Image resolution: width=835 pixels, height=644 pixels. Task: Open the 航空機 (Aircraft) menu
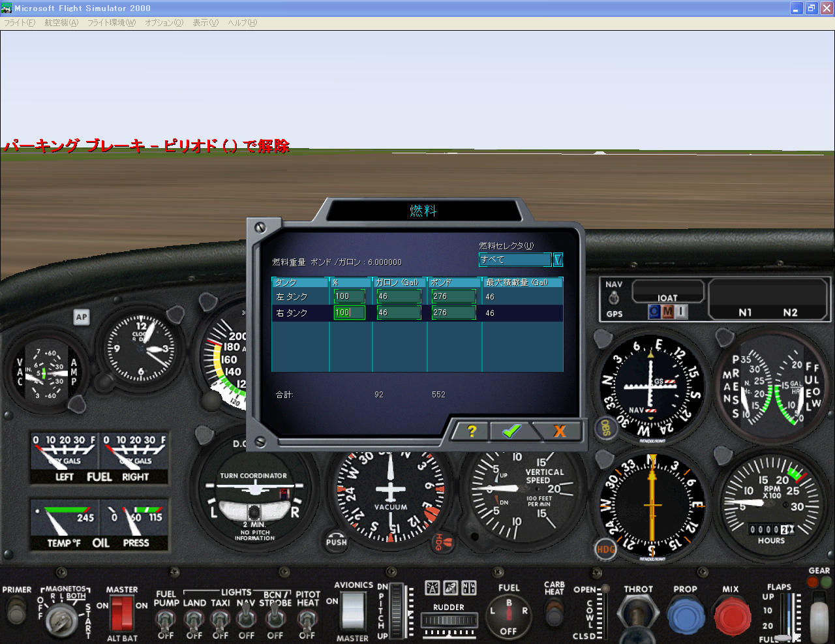coord(61,23)
